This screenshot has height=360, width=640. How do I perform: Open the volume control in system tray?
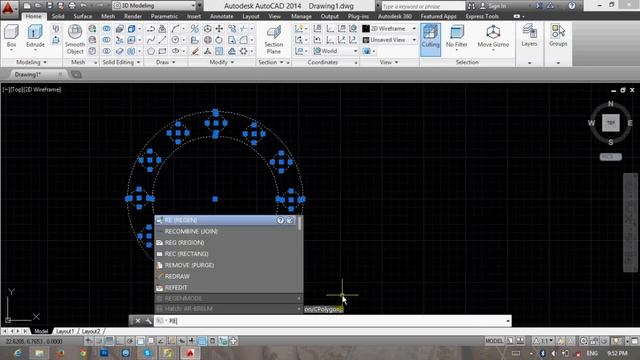(553, 353)
